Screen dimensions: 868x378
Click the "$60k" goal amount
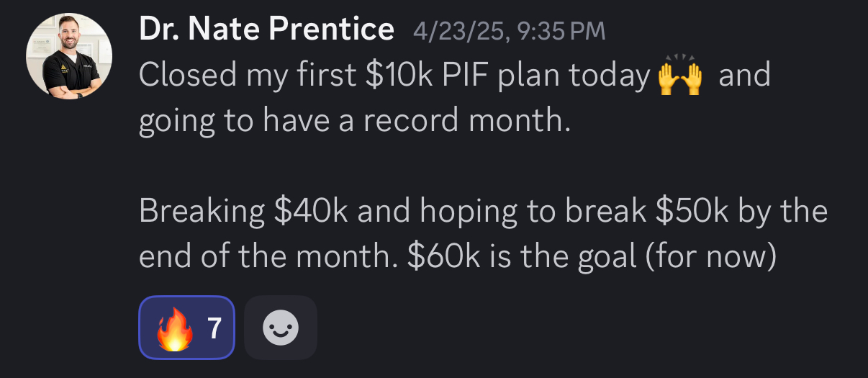pos(446,256)
